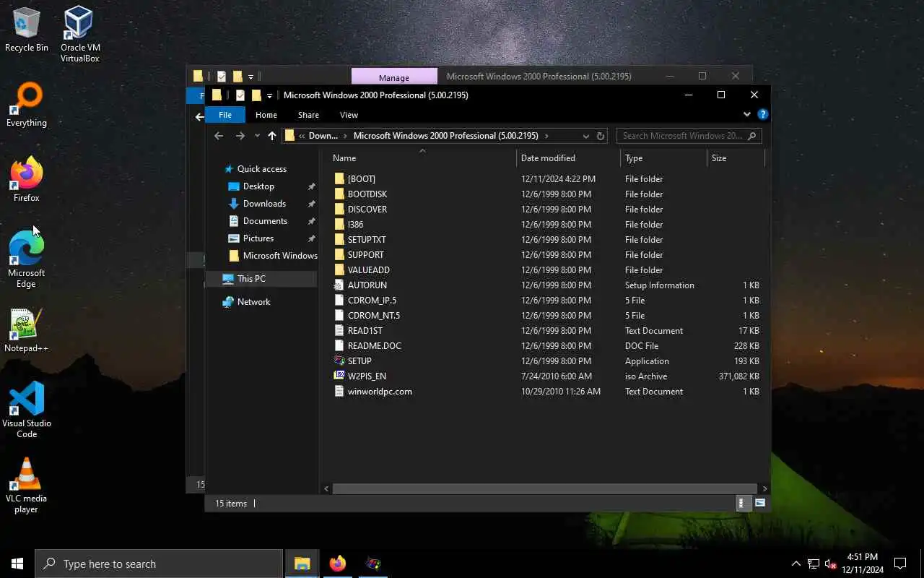
Task: Open address bar history dropdown
Action: (x=585, y=136)
